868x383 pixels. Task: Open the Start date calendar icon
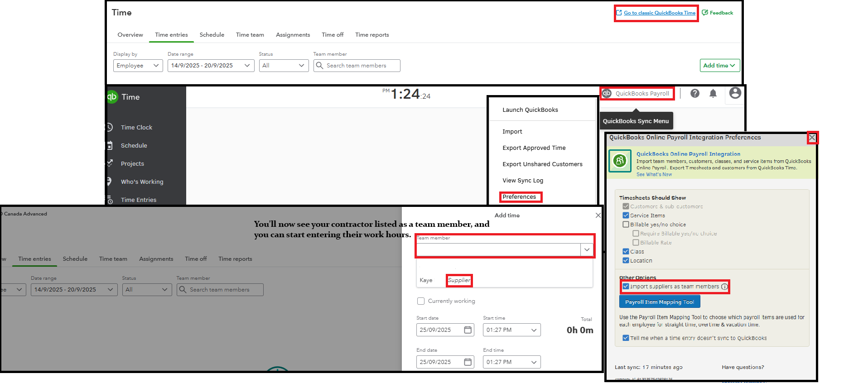click(x=468, y=330)
